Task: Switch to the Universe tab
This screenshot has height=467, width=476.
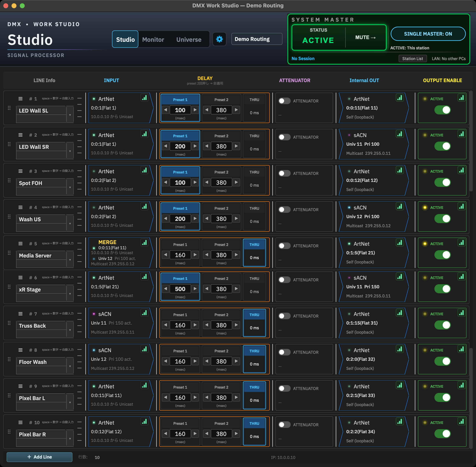Action: pos(189,39)
